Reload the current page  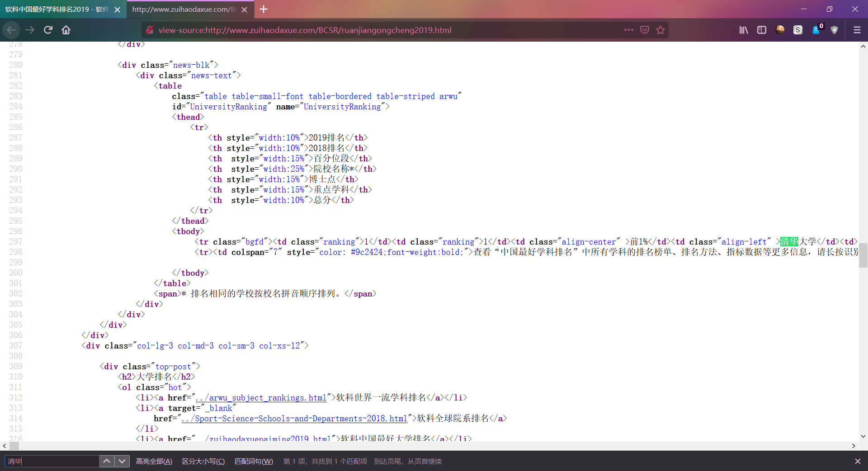[x=48, y=30]
